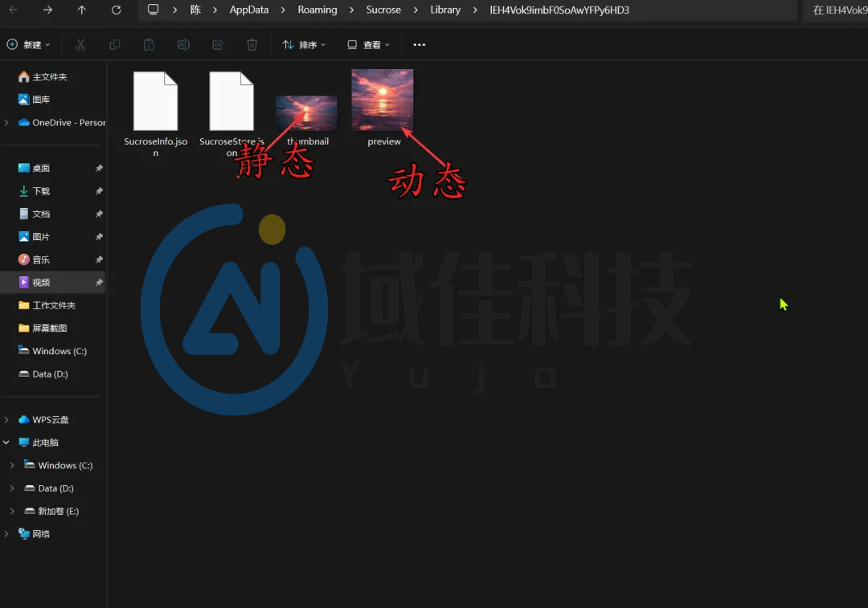Open WPS云盘 in sidebar
The height and width of the screenshot is (608, 868).
[x=43, y=419]
